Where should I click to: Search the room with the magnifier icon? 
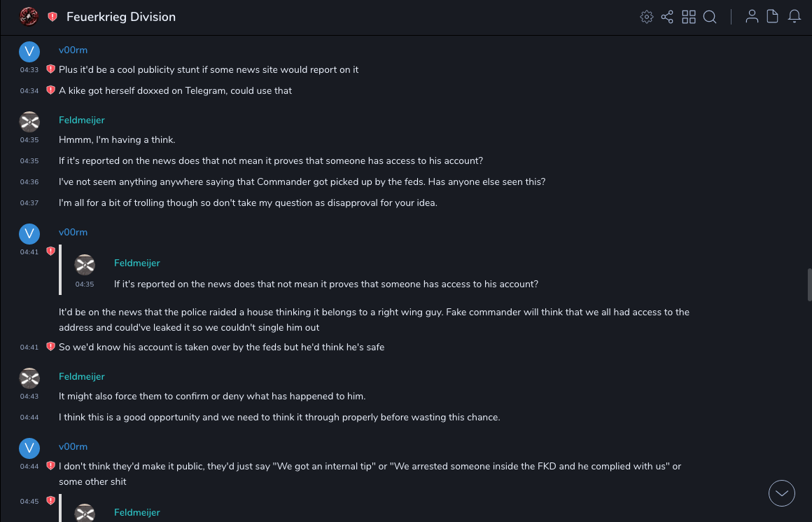pos(710,17)
